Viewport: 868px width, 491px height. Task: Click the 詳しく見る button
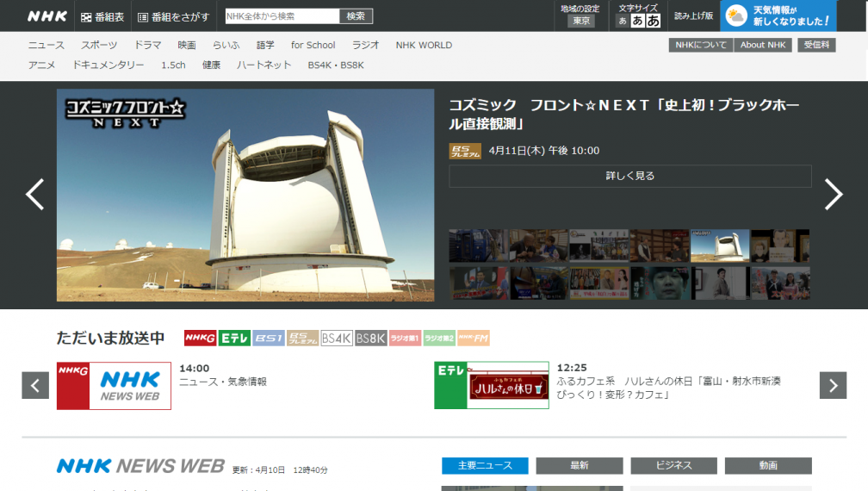(x=630, y=176)
